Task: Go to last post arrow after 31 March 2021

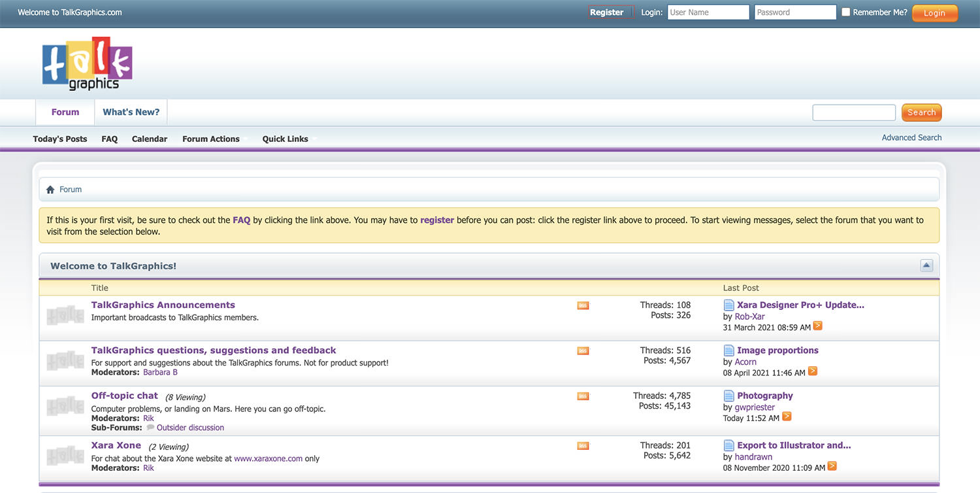Action: pos(818,326)
